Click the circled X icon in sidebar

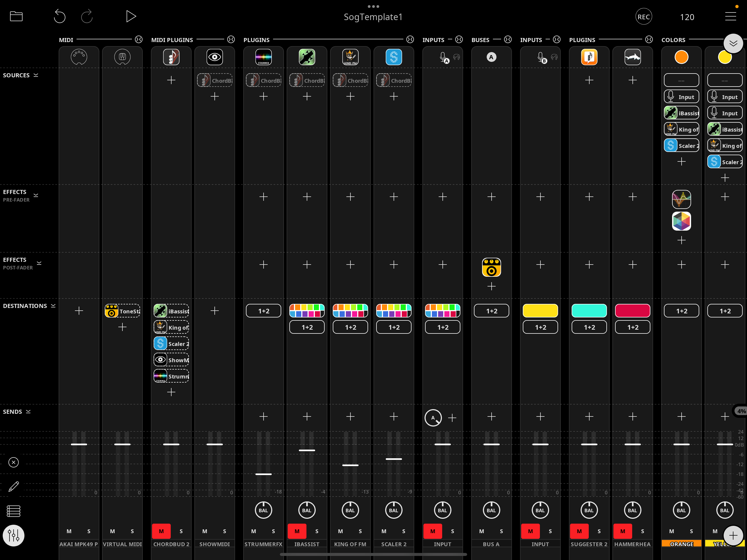coord(14,462)
